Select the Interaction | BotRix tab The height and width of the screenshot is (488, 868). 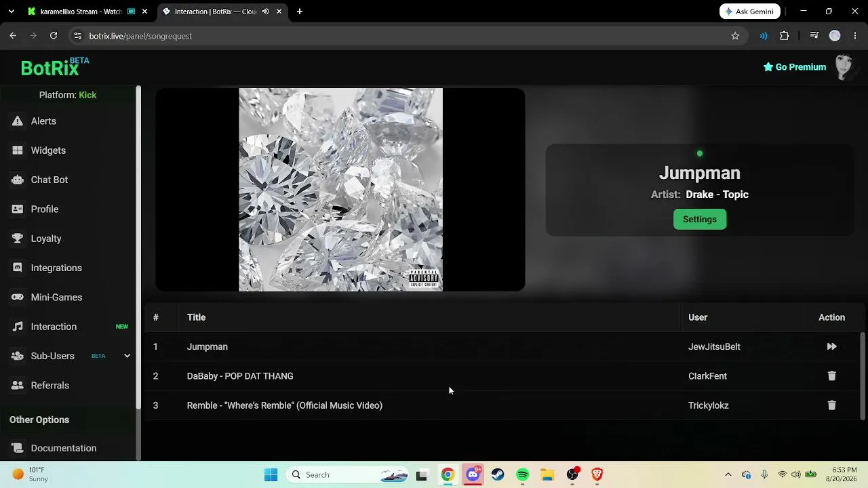(214, 12)
